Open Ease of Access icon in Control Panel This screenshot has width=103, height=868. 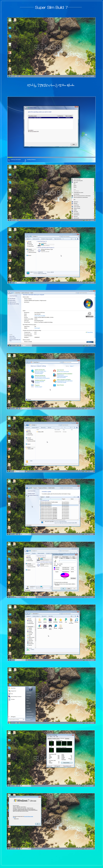[55, 385]
